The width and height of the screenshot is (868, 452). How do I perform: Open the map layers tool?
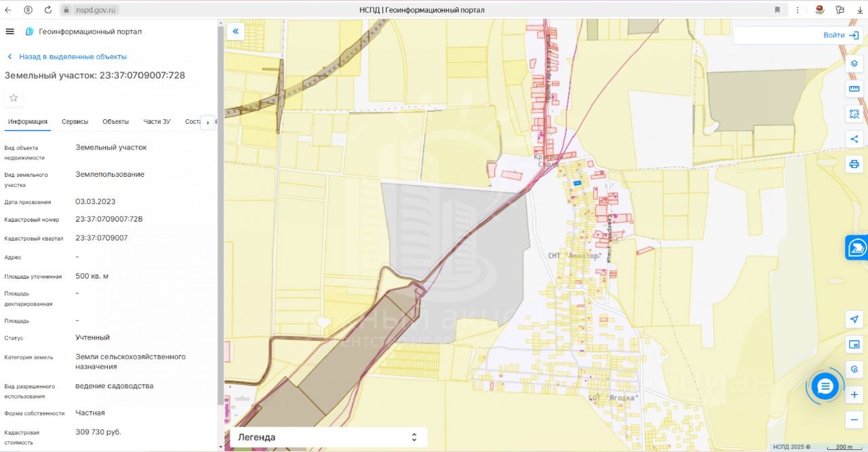coord(854,64)
